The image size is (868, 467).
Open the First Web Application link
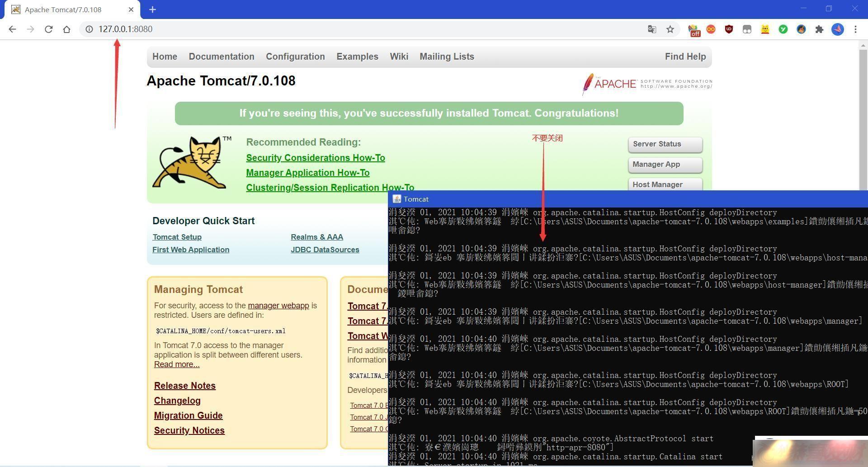191,250
